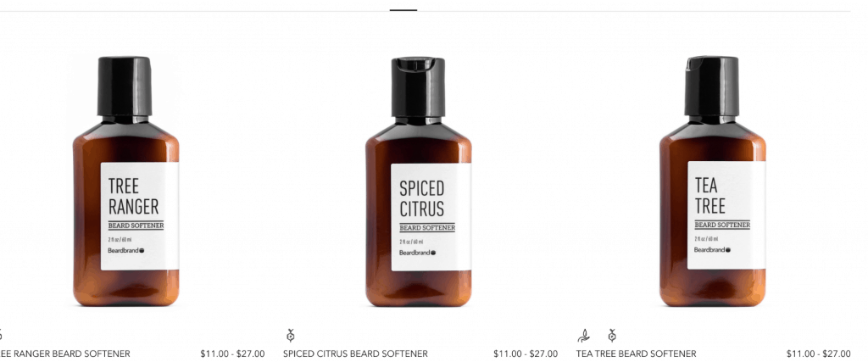Select the Tree Ranger bottle product image
The image size is (868, 362).
[x=126, y=181]
